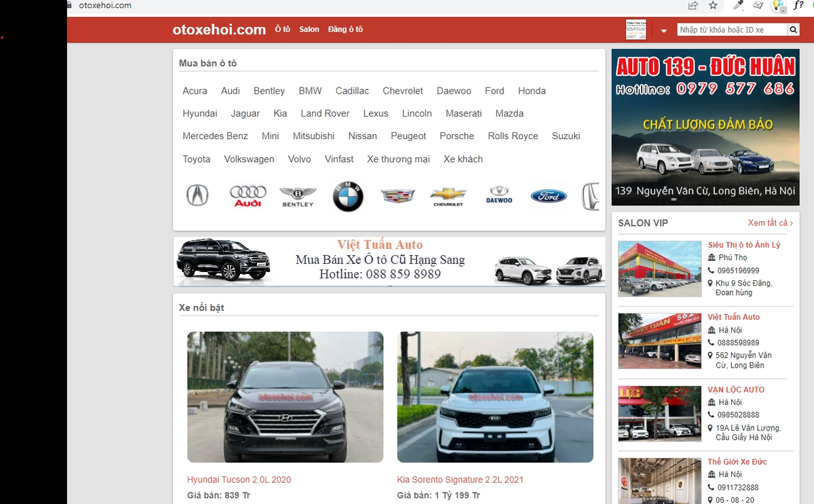This screenshot has width=814, height=504.
Task: Click the Chevrolet logo icon
Action: point(448,197)
